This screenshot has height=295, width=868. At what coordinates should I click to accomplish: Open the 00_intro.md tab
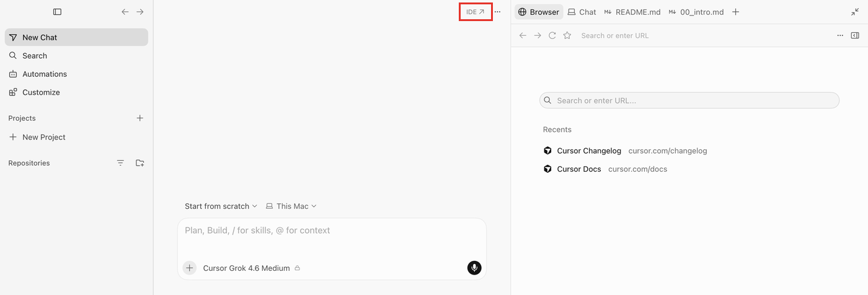tap(696, 12)
